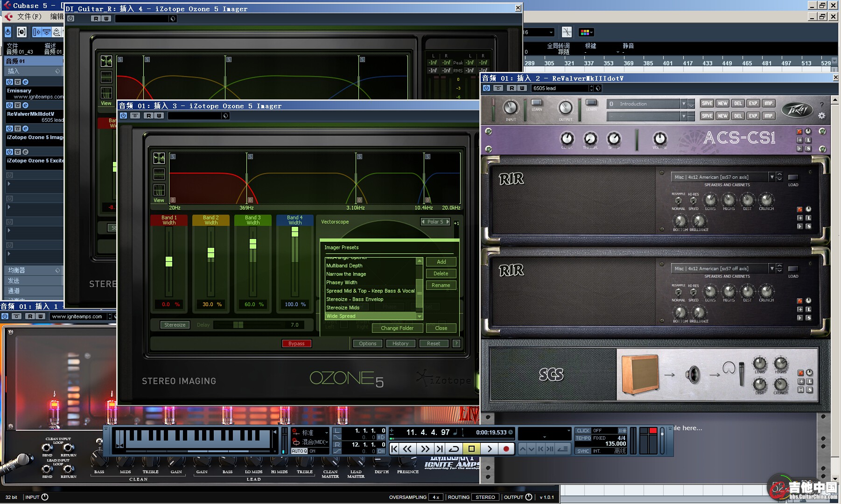Adjust the Band 2 Width slider
Image resolution: width=841 pixels, height=504 pixels.
211,252
